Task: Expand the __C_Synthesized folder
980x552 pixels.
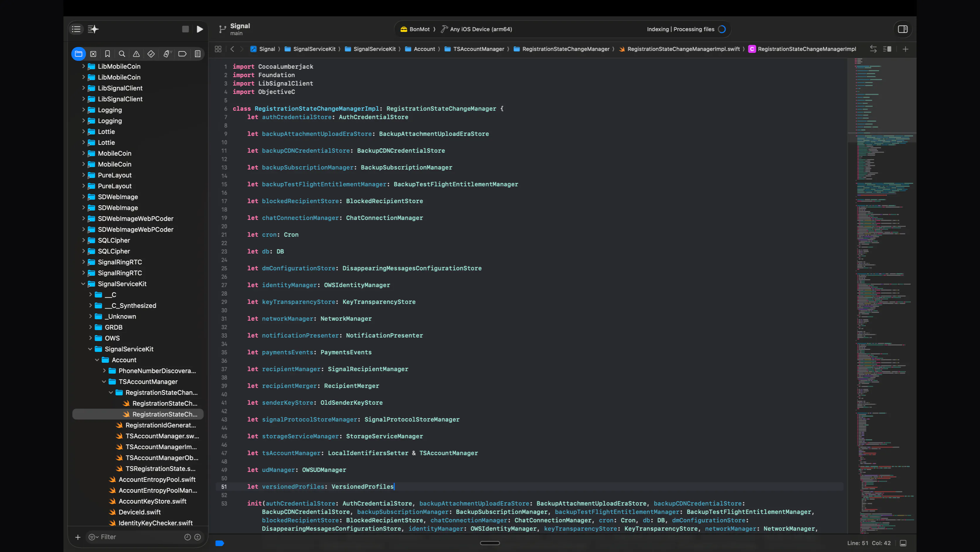Action: (x=91, y=305)
